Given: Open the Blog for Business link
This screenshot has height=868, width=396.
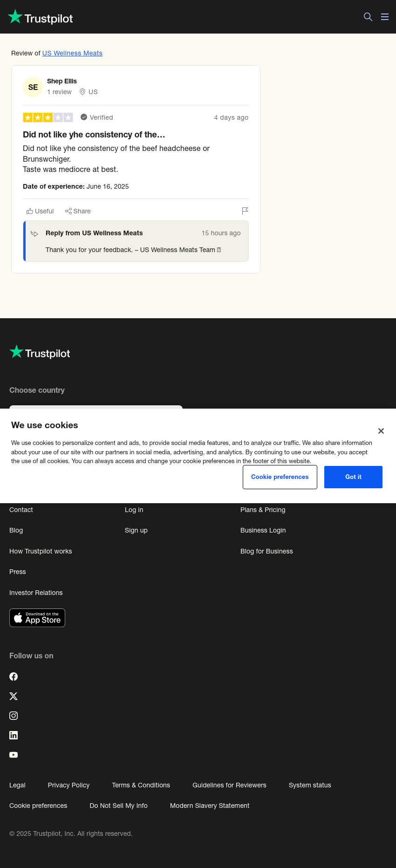Looking at the screenshot, I should [x=266, y=551].
